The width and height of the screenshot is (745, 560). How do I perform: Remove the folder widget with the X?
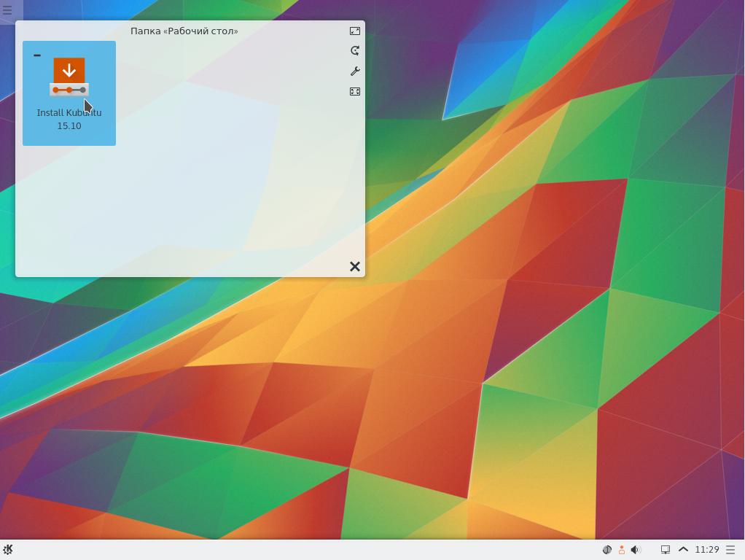355,267
